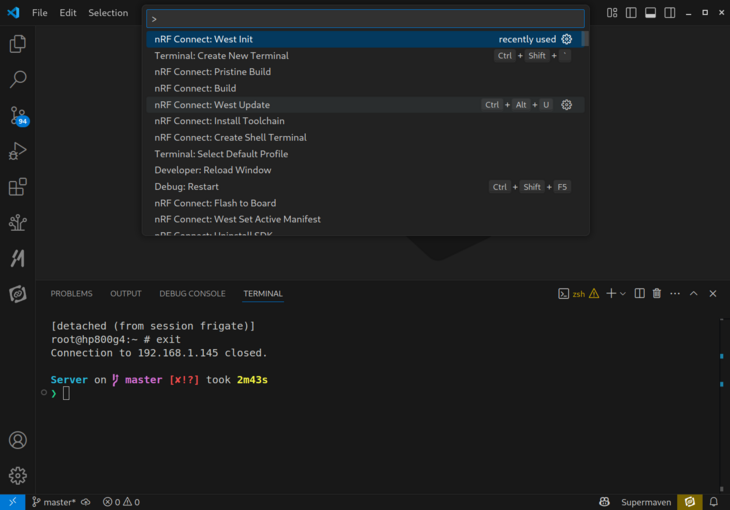Viewport: 730px width, 510px height.
Task: Click the Copilot status icon
Action: 604,502
